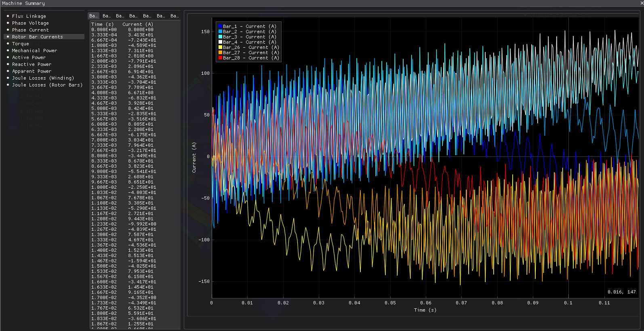Select the Active Power item
The width and height of the screenshot is (644, 331).
tap(29, 57)
